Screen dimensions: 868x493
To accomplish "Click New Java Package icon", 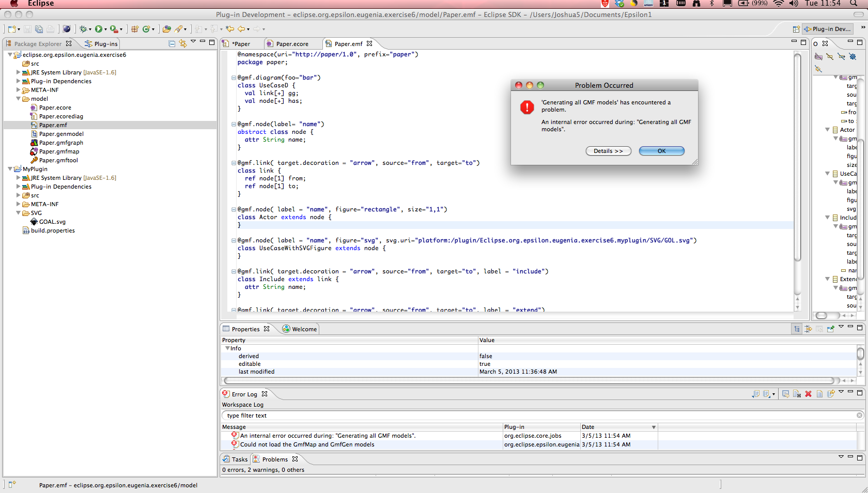I will click(x=134, y=29).
